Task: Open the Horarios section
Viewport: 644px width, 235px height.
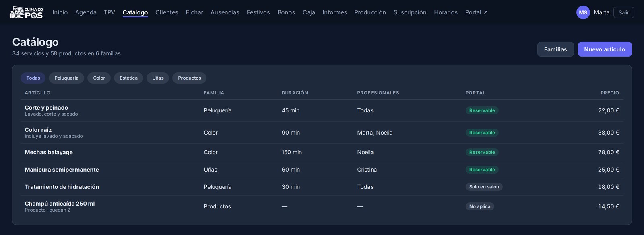Action: coord(446,12)
